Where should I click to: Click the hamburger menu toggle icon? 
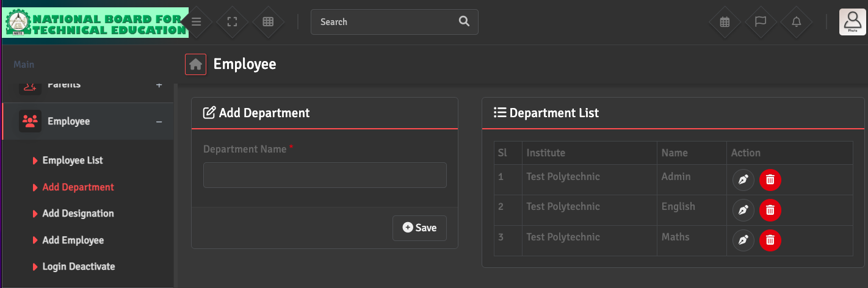(x=196, y=22)
